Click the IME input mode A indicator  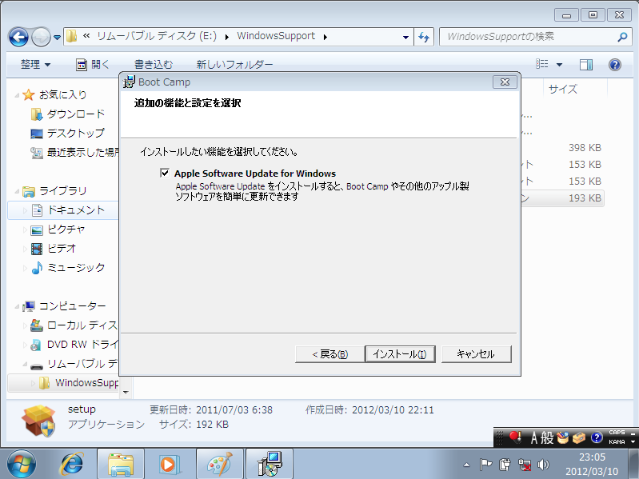coord(534,438)
